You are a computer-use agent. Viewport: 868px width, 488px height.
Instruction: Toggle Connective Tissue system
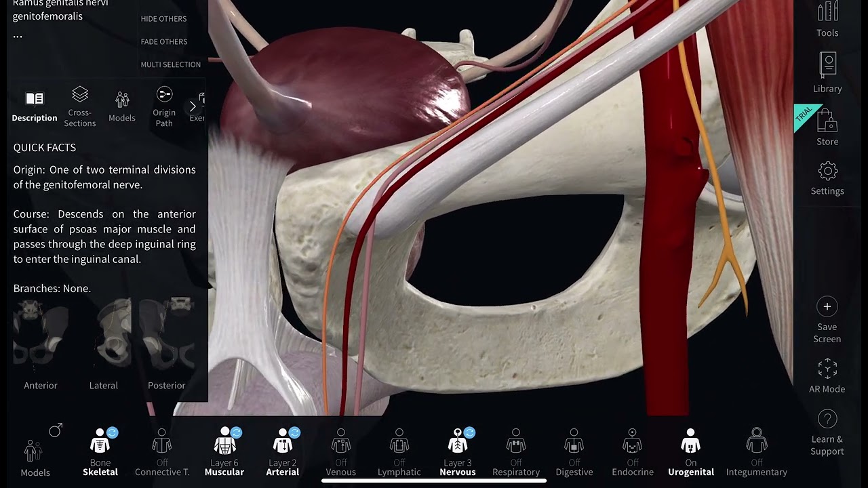click(x=161, y=452)
